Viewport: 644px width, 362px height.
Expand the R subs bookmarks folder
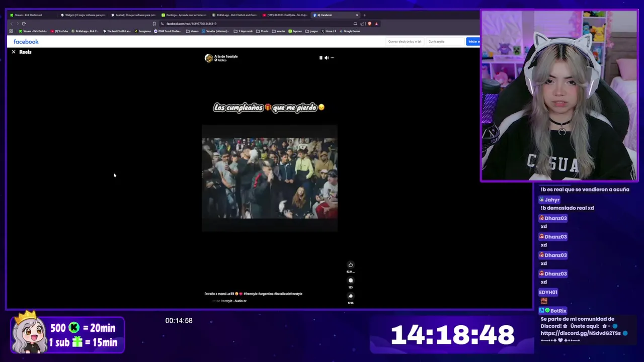click(262, 31)
